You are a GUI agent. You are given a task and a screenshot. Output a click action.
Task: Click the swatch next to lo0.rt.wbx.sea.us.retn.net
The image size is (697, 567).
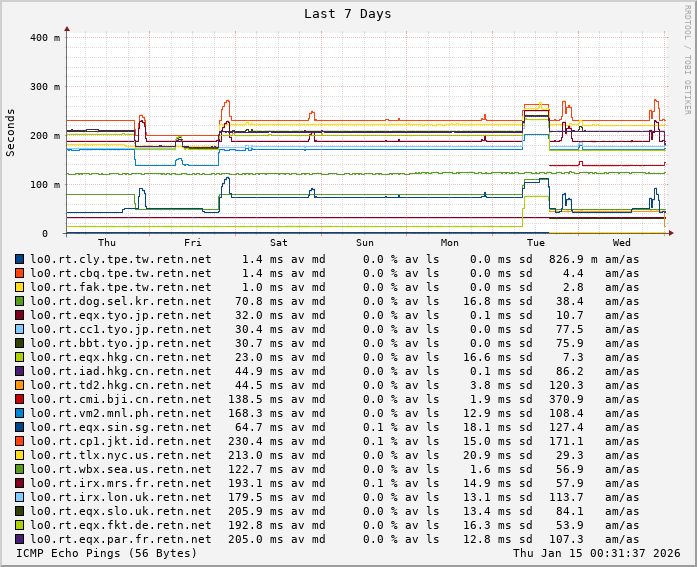[19, 469]
